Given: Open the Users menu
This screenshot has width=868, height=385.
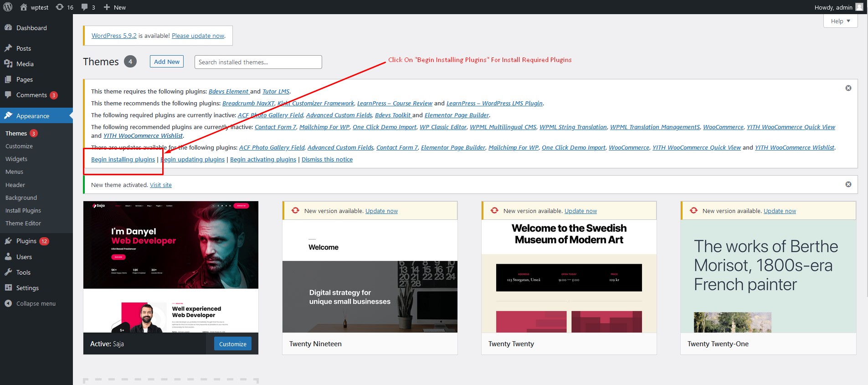Looking at the screenshot, I should click(x=36, y=257).
